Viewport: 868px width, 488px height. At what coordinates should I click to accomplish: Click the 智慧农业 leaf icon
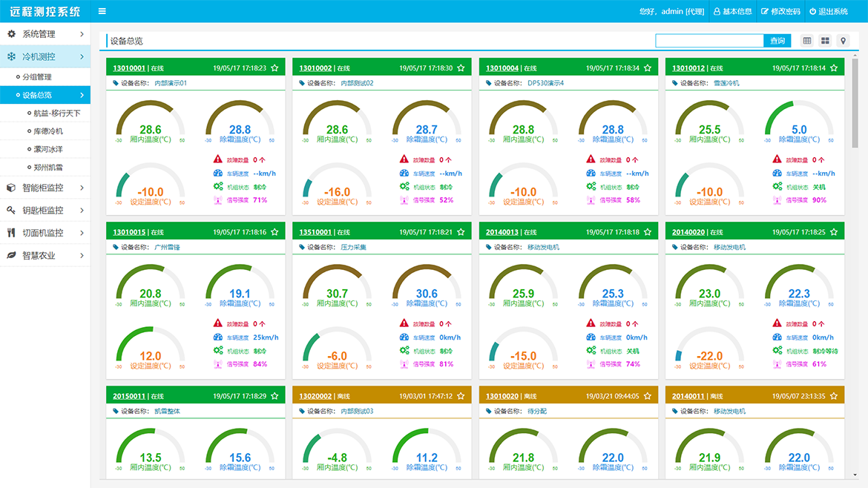(11, 256)
